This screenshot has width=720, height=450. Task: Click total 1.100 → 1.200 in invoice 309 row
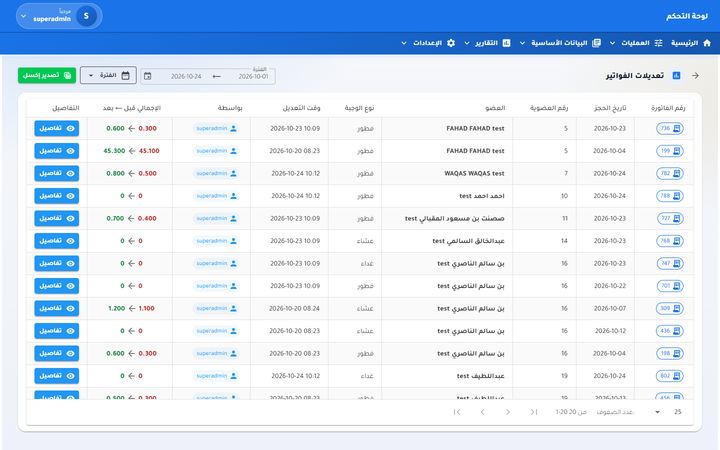(131, 308)
